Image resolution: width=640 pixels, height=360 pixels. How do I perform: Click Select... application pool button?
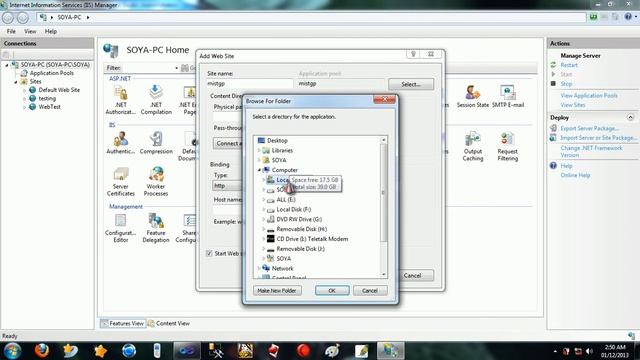(x=411, y=84)
